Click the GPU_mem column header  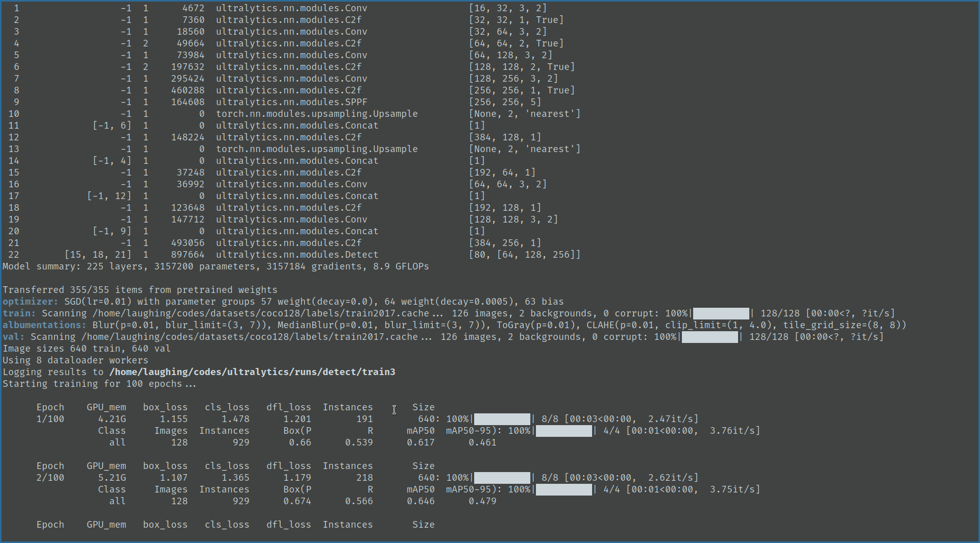coord(106,407)
